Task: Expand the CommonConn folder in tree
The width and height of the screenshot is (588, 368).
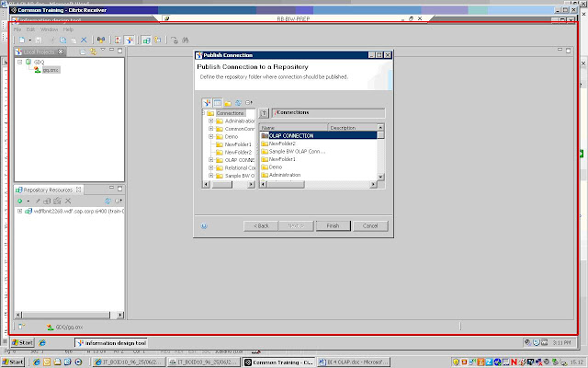Action: [x=211, y=129]
